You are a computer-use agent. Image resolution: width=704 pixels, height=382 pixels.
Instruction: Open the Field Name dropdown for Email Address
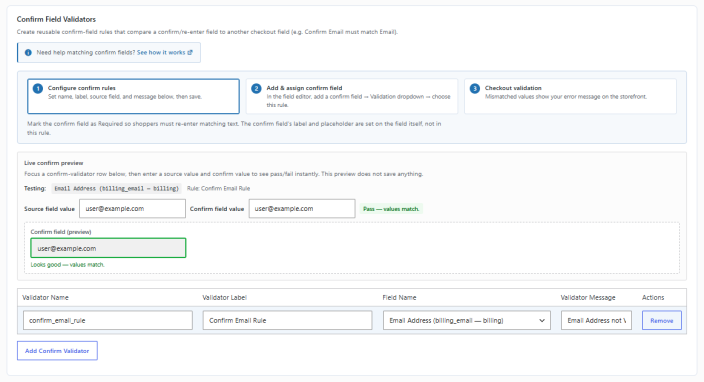[x=467, y=321]
